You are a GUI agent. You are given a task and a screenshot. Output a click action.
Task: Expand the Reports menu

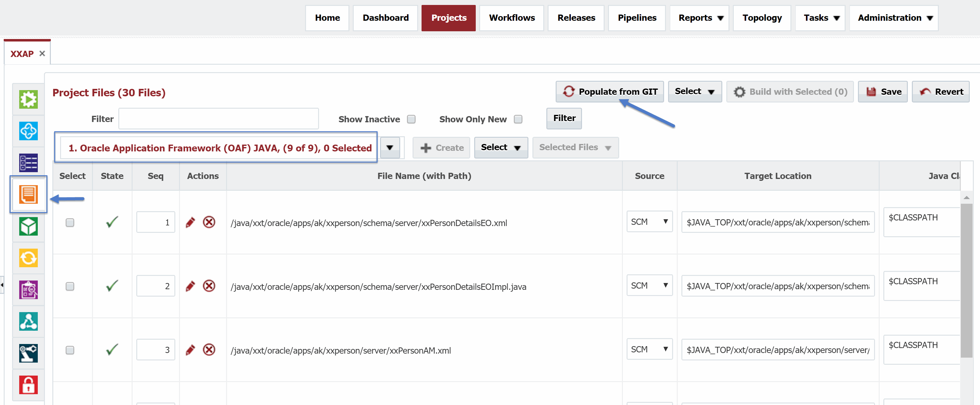[699, 18]
